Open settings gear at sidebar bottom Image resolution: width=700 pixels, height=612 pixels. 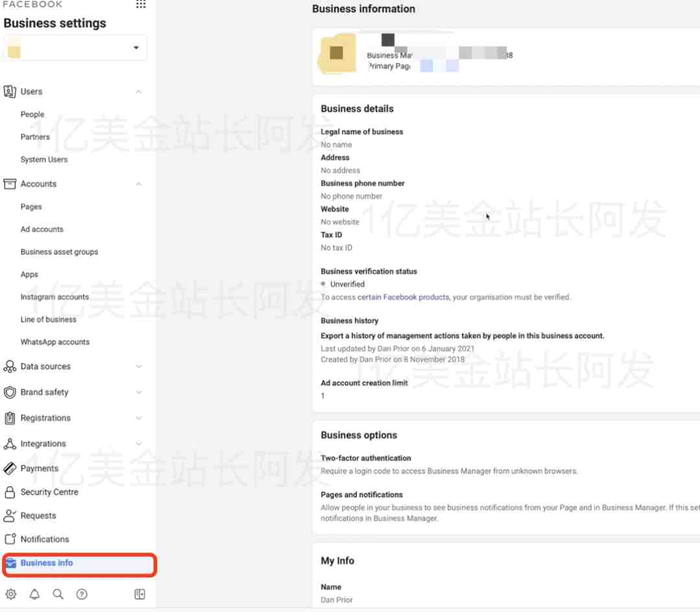11,594
